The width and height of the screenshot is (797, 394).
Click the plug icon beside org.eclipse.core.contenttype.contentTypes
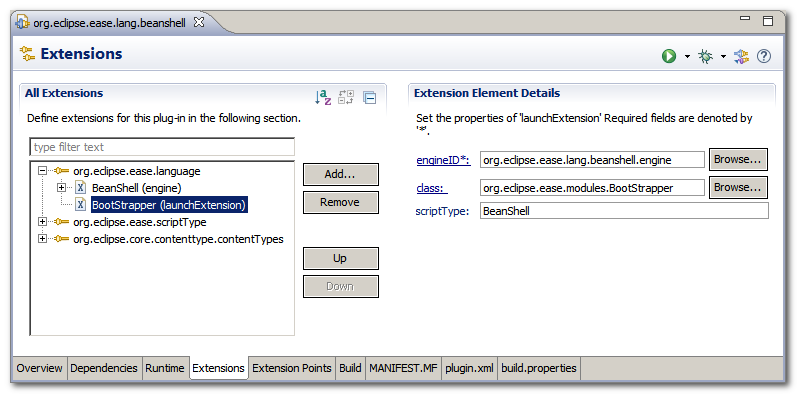coord(62,238)
